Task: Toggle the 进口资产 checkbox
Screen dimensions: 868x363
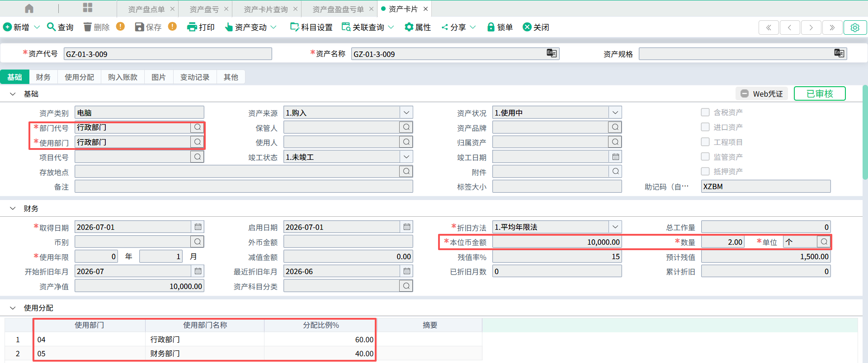Action: pos(705,127)
